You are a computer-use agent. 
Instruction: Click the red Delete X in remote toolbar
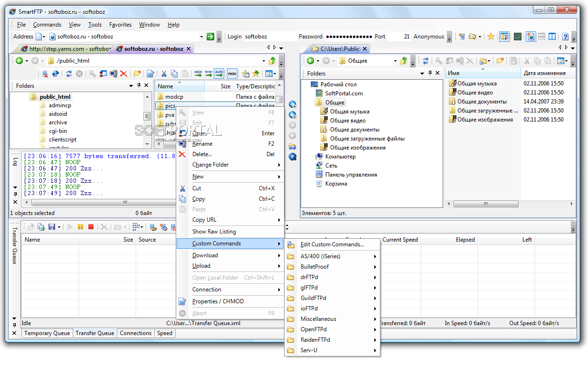[x=123, y=74]
